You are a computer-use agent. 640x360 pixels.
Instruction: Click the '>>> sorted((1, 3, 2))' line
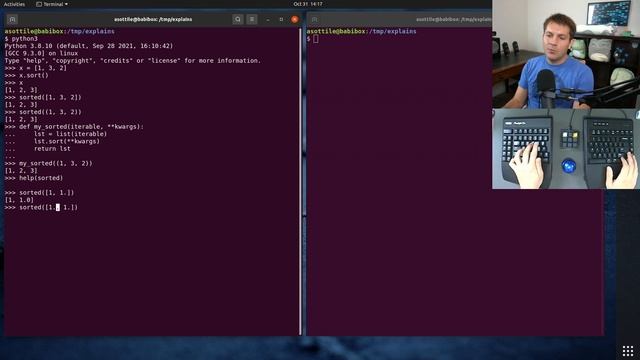click(x=43, y=112)
